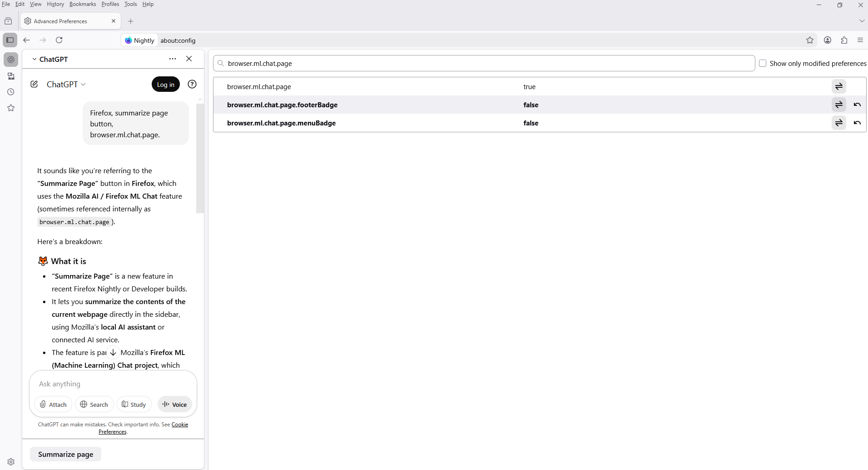Viewport: 868px width, 470px height.
Task: Select the Advanced Preferences tab
Action: click(70, 21)
